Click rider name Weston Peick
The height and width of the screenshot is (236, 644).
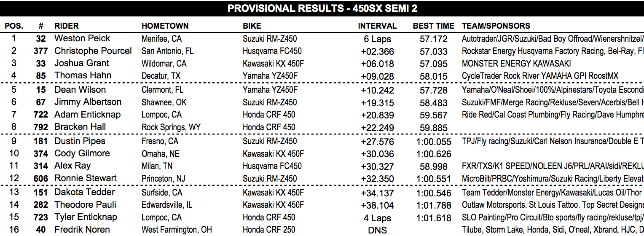pos(82,38)
